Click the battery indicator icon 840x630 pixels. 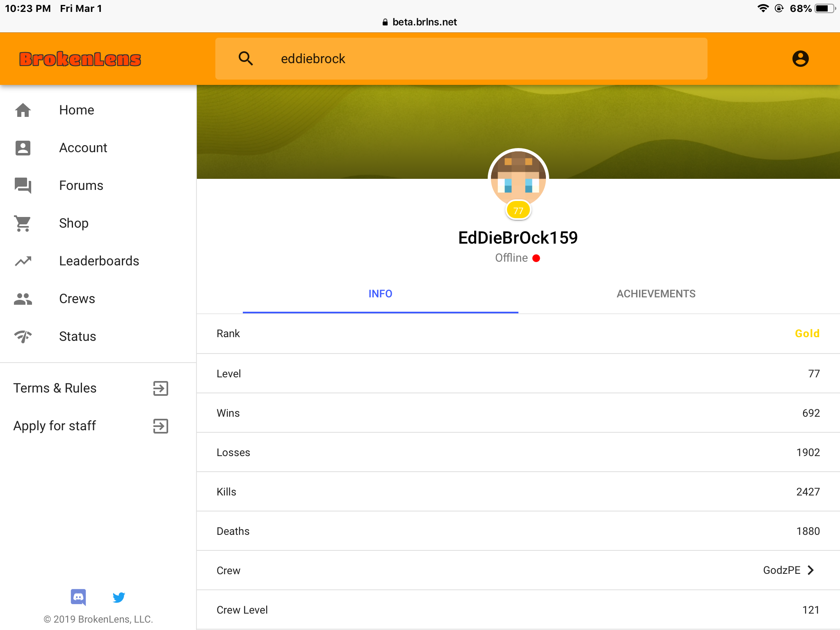tap(825, 8)
